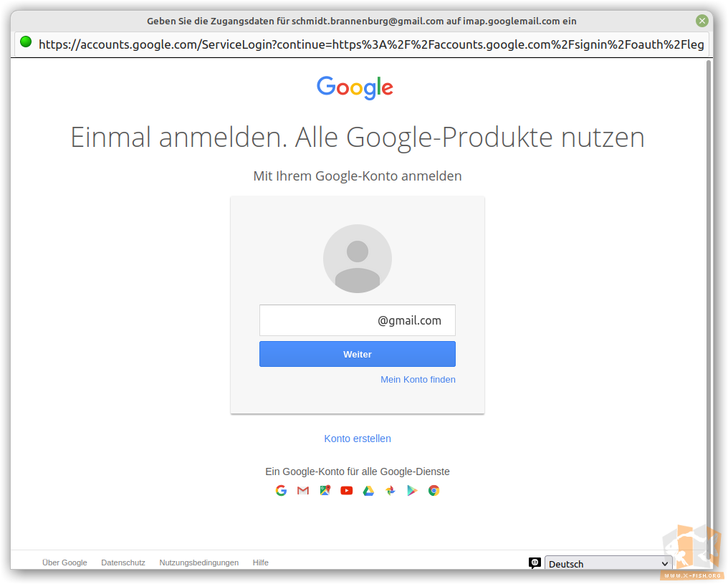Screen dimensions: 728x584
Task: Click the YouTube icon
Action: pyautogui.click(x=346, y=491)
